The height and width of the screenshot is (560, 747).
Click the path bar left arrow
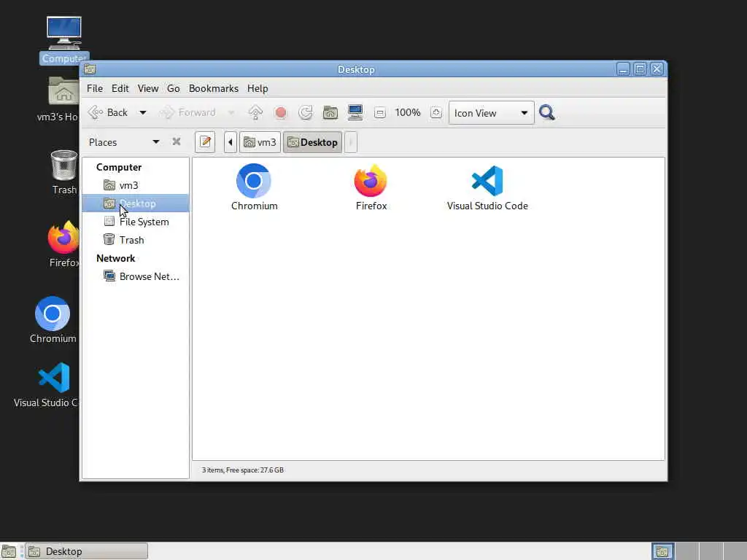pyautogui.click(x=230, y=142)
